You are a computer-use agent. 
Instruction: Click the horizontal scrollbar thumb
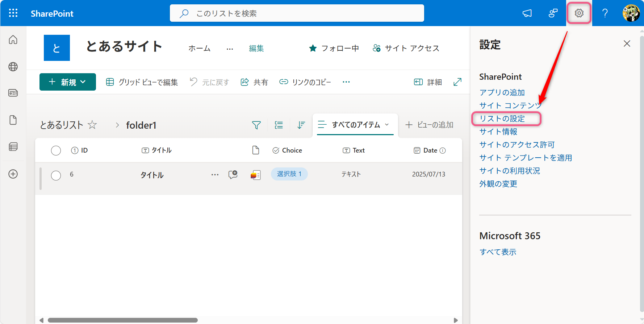122,320
